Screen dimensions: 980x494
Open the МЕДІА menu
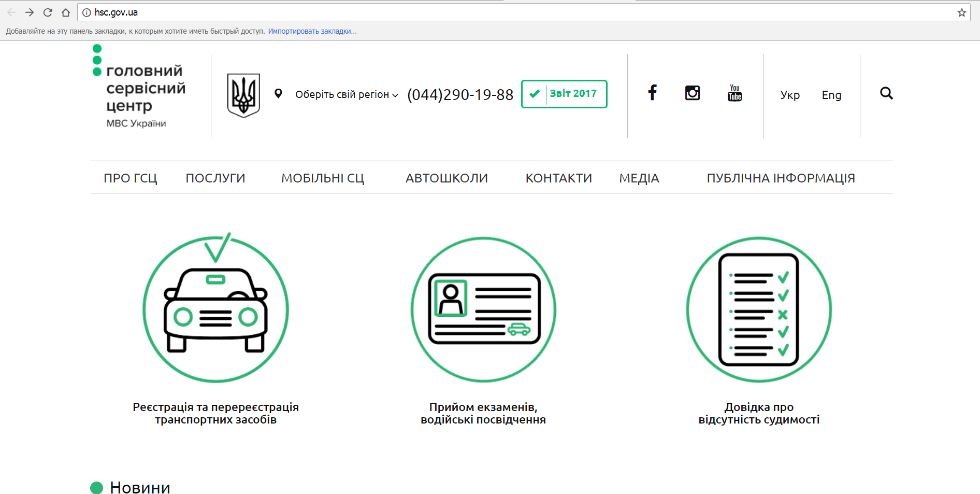pos(639,178)
